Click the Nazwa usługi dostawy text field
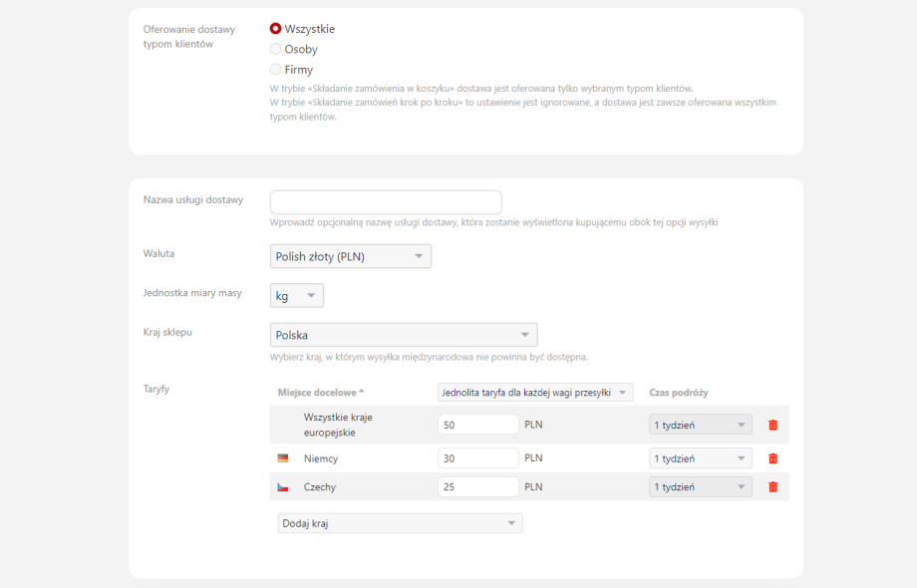The image size is (917, 588). [x=386, y=202]
